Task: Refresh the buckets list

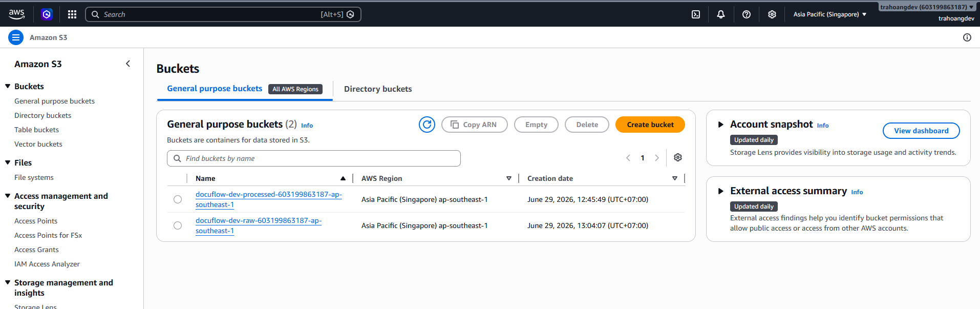Action: [427, 125]
